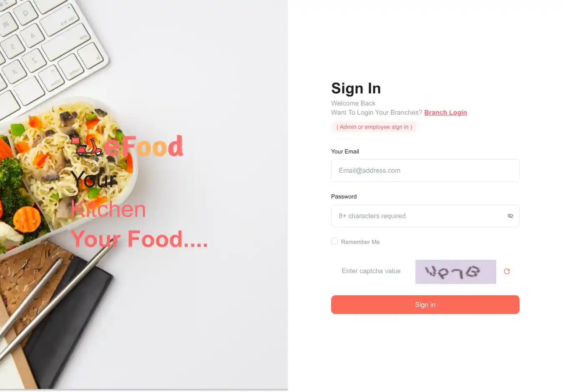Click the Your Email label

click(x=345, y=151)
